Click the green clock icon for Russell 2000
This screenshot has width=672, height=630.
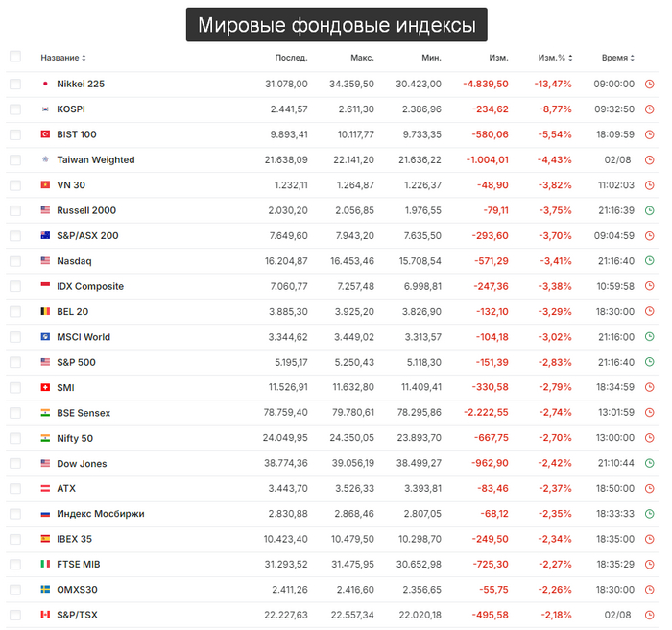click(x=649, y=210)
